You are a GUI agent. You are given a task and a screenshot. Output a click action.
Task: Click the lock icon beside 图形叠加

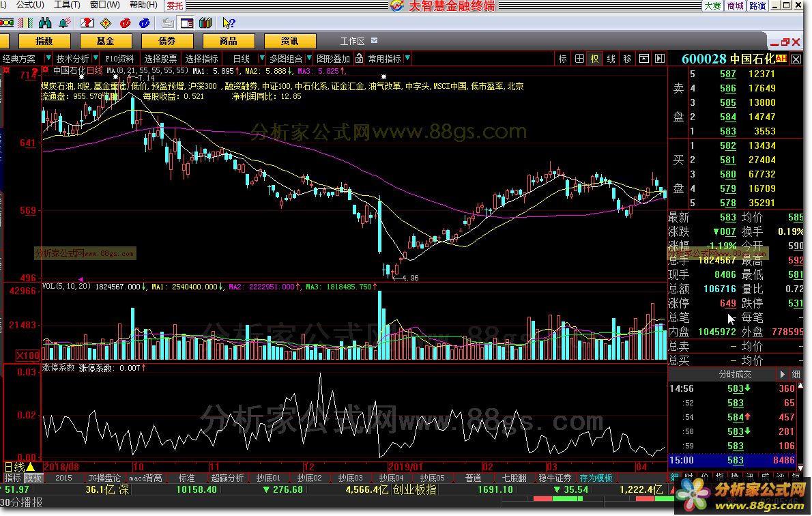(359, 59)
